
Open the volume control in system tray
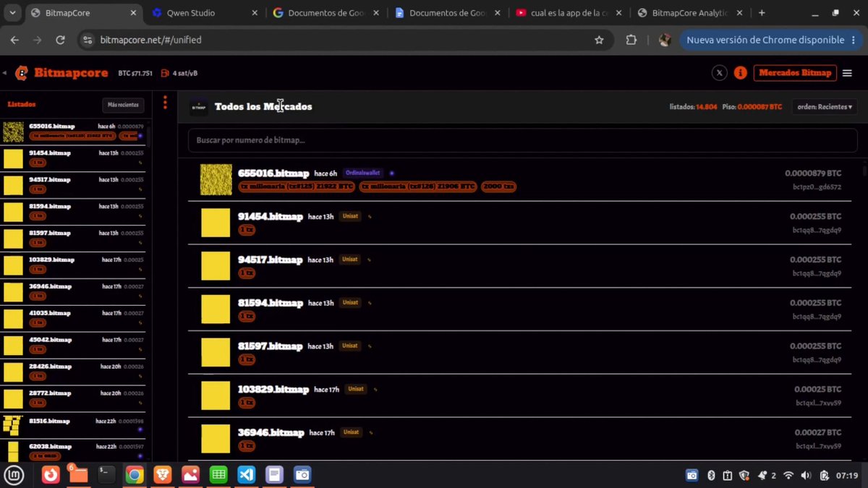806,476
